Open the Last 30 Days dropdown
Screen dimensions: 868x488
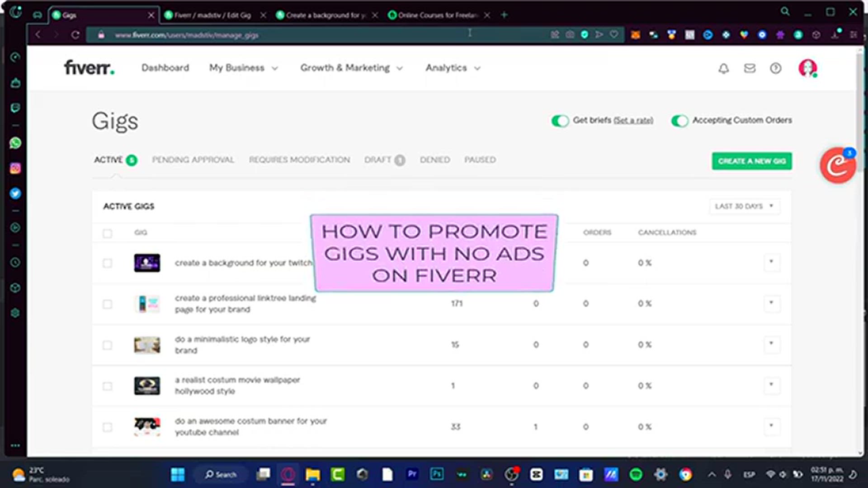click(745, 206)
